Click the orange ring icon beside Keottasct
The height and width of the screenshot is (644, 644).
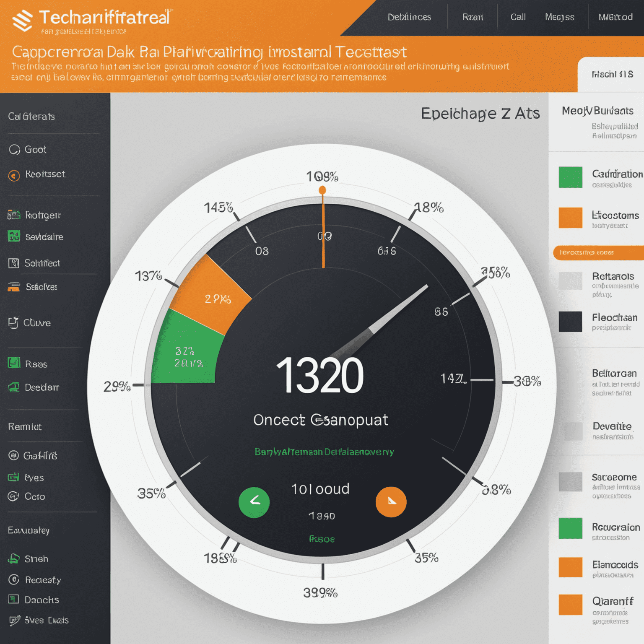(14, 175)
